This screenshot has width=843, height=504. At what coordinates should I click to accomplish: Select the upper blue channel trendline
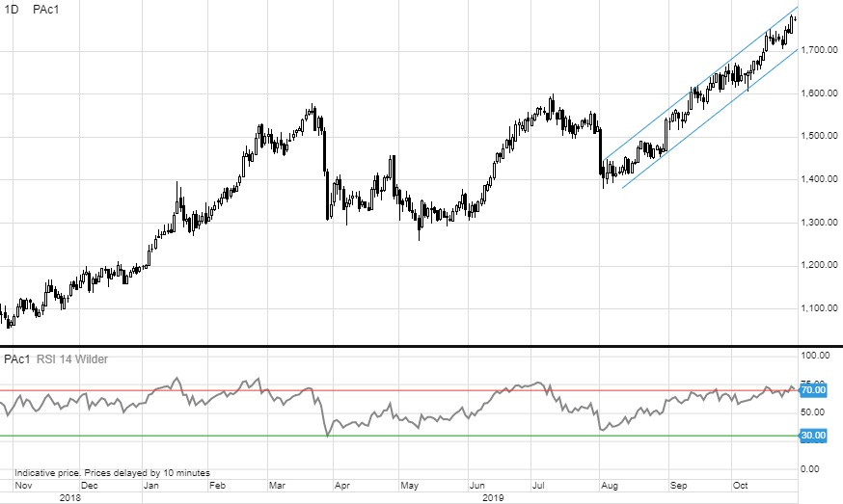[699, 86]
